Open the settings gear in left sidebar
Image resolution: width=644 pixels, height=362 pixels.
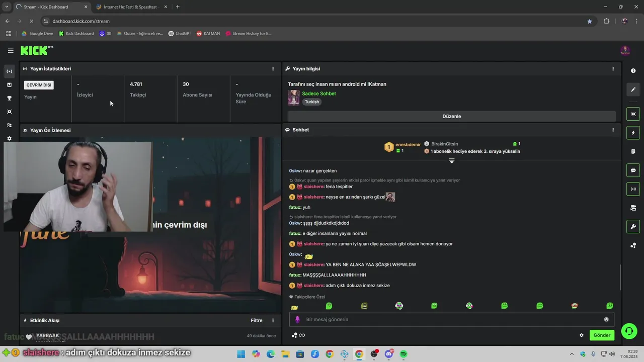9,139
